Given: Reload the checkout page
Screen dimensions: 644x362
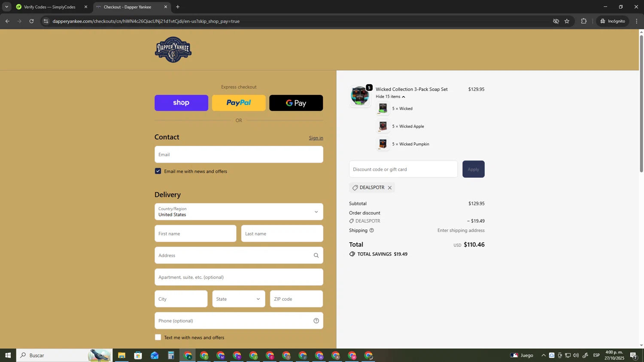Looking at the screenshot, I should click(x=31, y=21).
